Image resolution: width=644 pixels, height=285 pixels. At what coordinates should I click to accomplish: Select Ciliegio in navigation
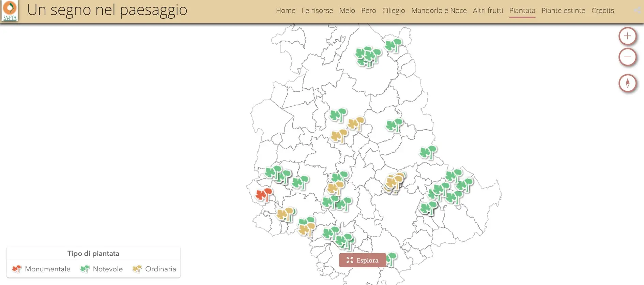[x=394, y=11]
